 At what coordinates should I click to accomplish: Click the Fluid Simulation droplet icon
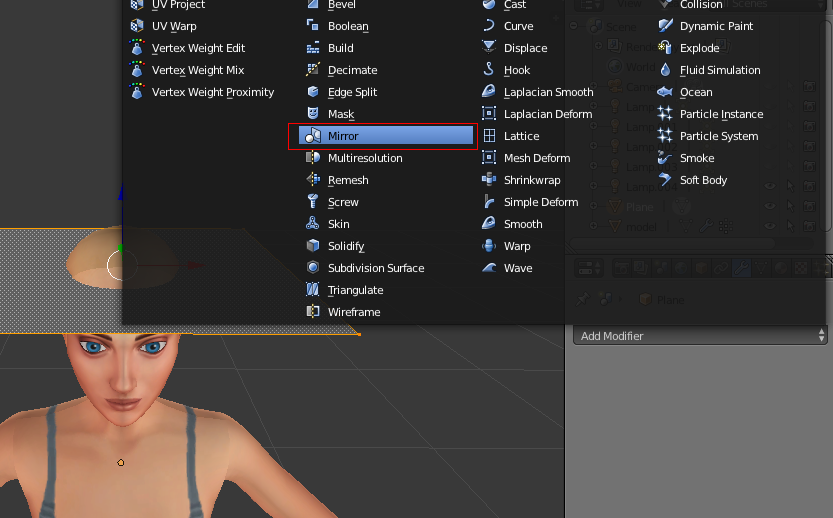(665, 70)
